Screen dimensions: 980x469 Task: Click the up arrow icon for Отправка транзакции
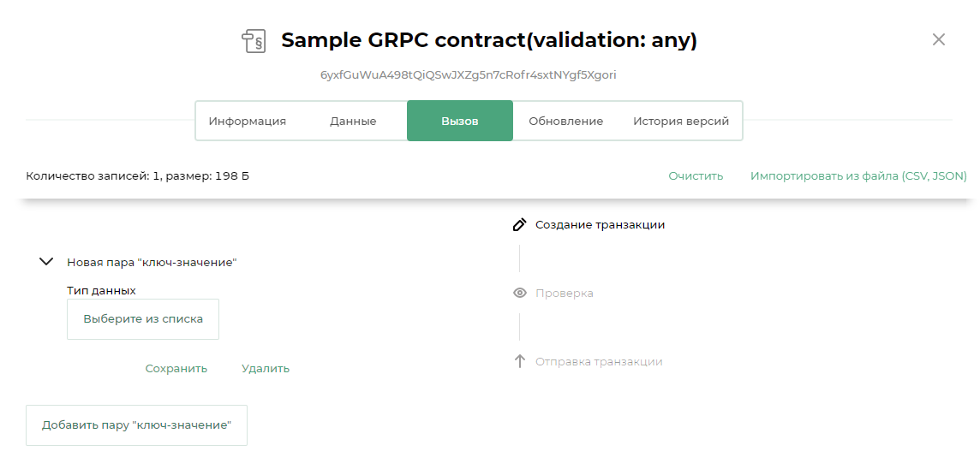click(519, 361)
